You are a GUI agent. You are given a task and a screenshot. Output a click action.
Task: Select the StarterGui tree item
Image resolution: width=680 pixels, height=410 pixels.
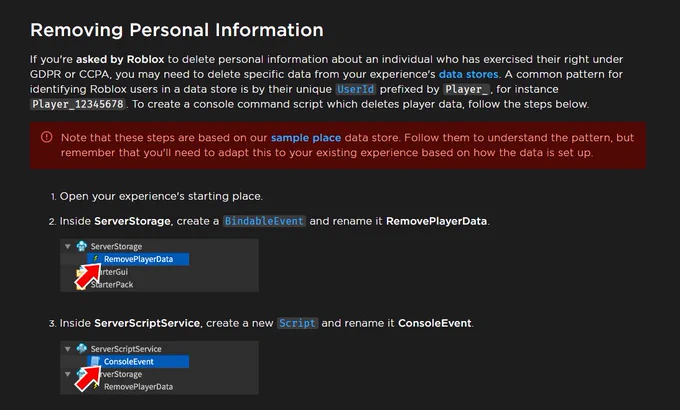tap(114, 272)
